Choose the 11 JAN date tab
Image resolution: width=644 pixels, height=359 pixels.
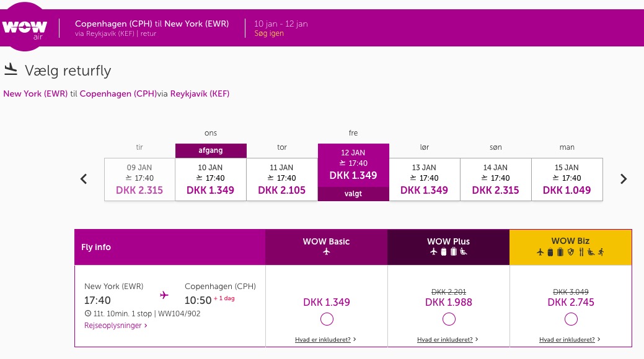(282, 179)
